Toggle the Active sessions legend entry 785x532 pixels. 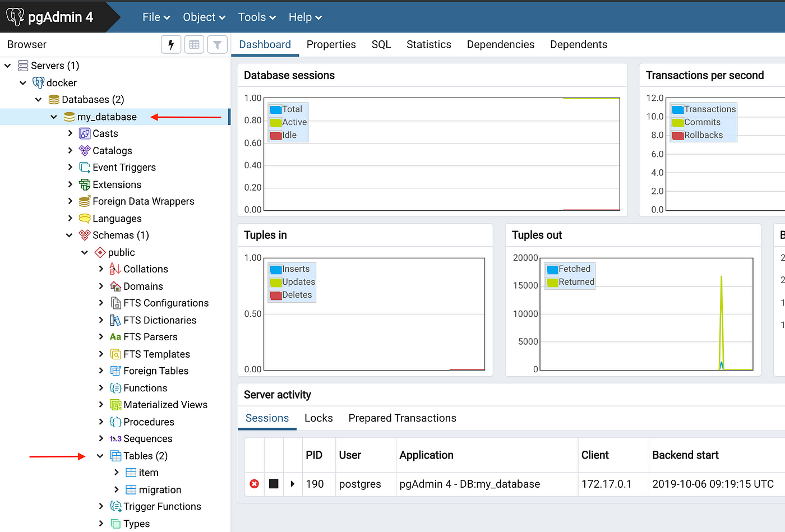pos(288,122)
